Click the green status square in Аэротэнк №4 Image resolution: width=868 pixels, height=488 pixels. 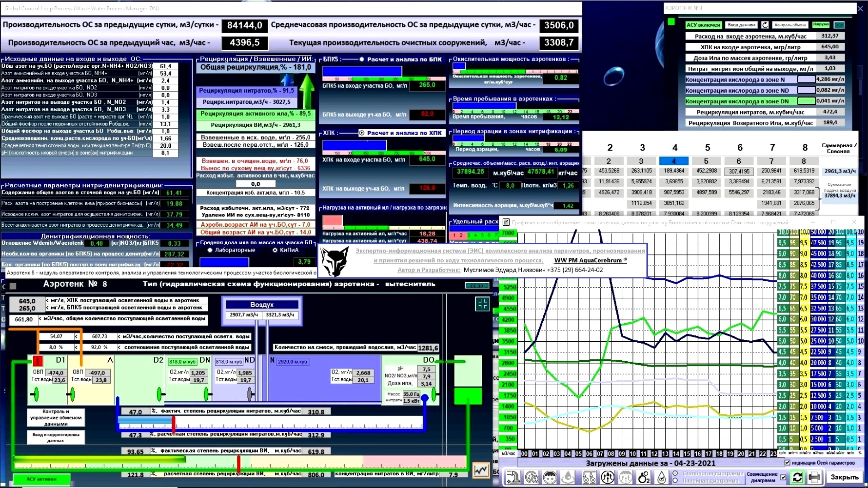[671, 21]
